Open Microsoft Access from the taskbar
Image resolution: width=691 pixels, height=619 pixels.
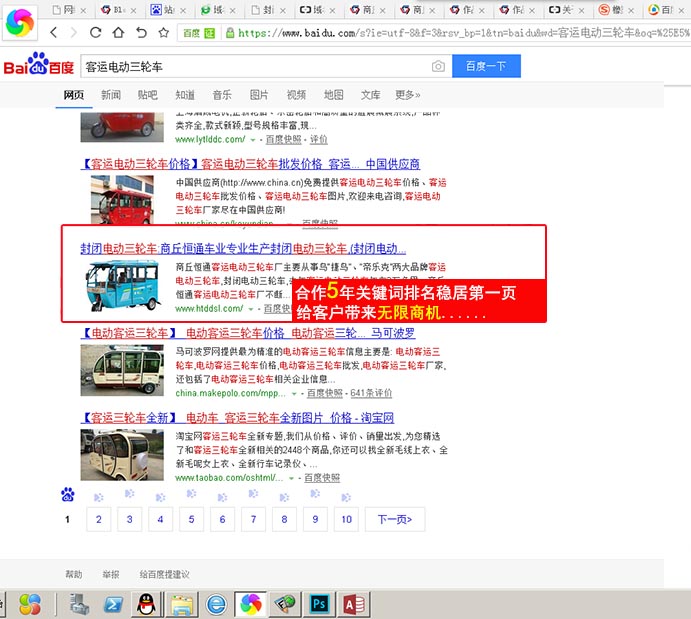[353, 604]
